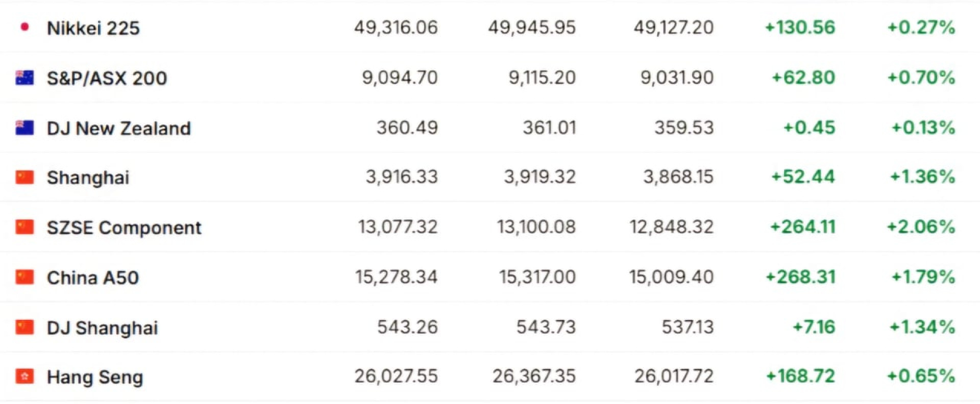Click the Australia flag next to S&P/ASX 200

[x=24, y=78]
